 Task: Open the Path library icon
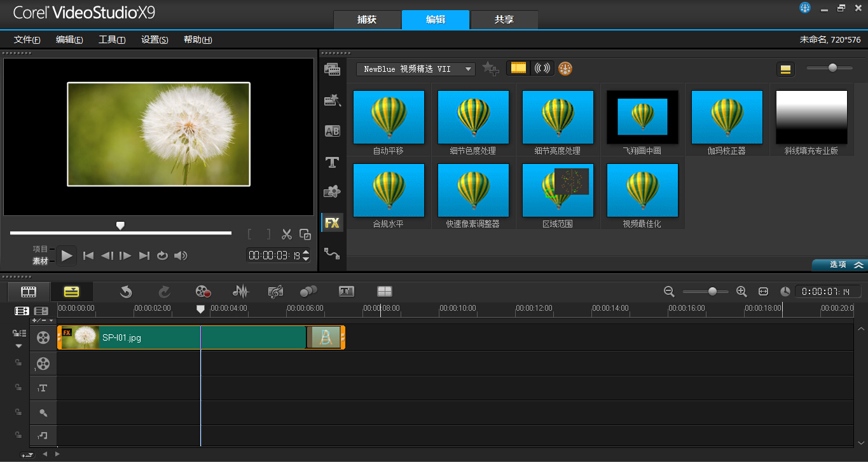(x=332, y=253)
